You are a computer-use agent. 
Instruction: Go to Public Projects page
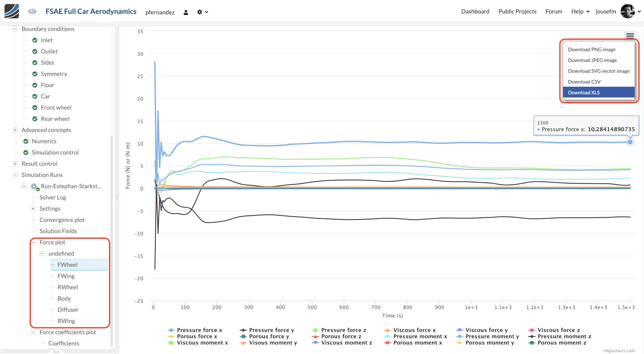pyautogui.click(x=517, y=11)
